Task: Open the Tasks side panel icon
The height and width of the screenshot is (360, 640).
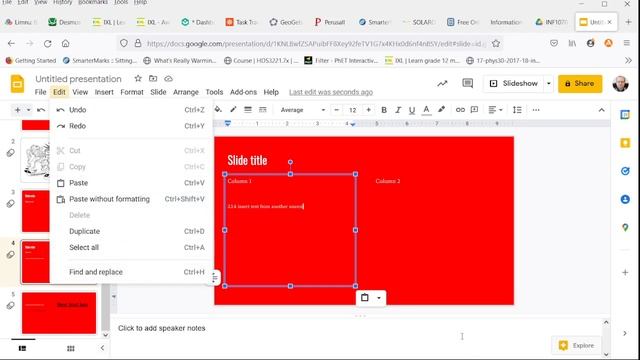Action: [625, 171]
